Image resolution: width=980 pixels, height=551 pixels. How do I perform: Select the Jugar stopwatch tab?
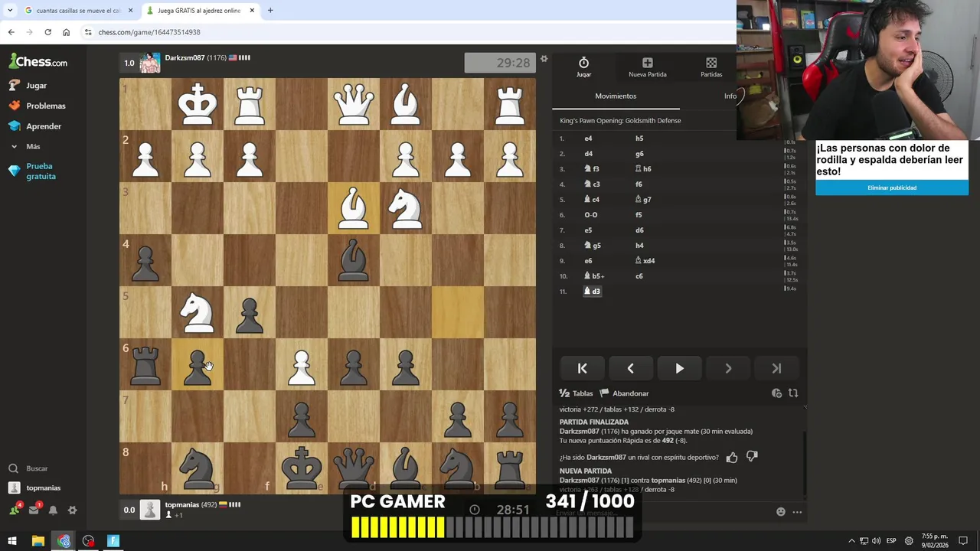click(583, 67)
